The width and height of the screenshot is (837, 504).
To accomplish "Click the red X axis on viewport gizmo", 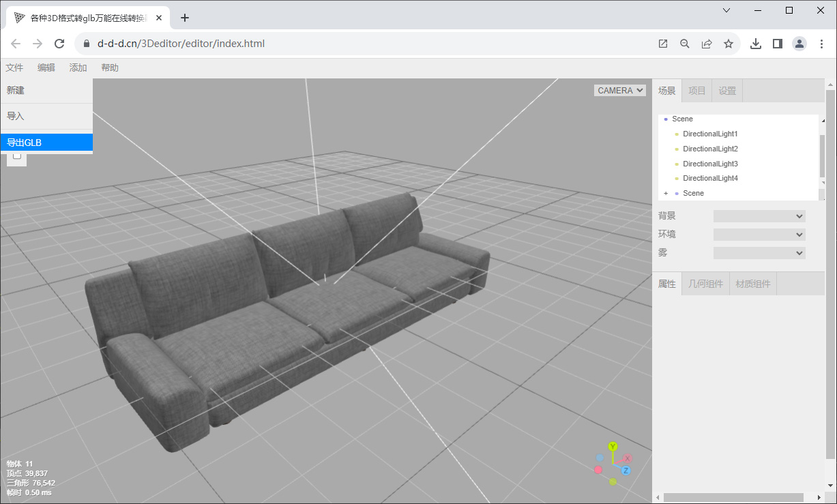I will point(628,458).
